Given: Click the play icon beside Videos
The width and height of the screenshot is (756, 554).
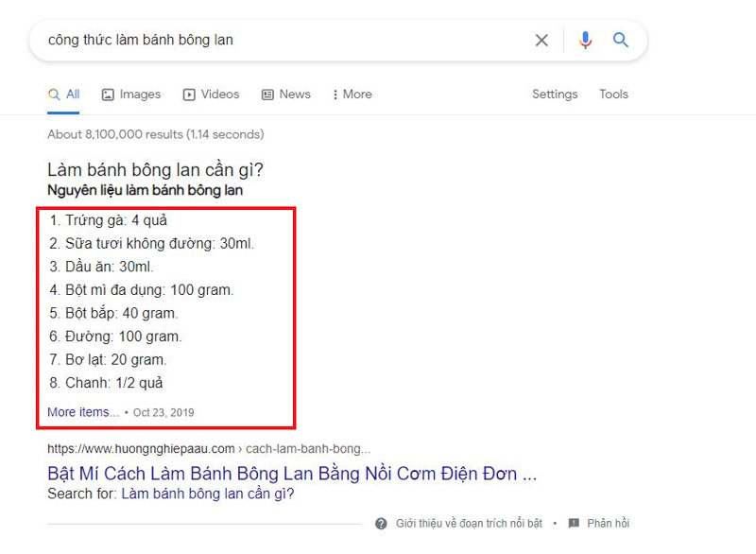Looking at the screenshot, I should coord(189,94).
